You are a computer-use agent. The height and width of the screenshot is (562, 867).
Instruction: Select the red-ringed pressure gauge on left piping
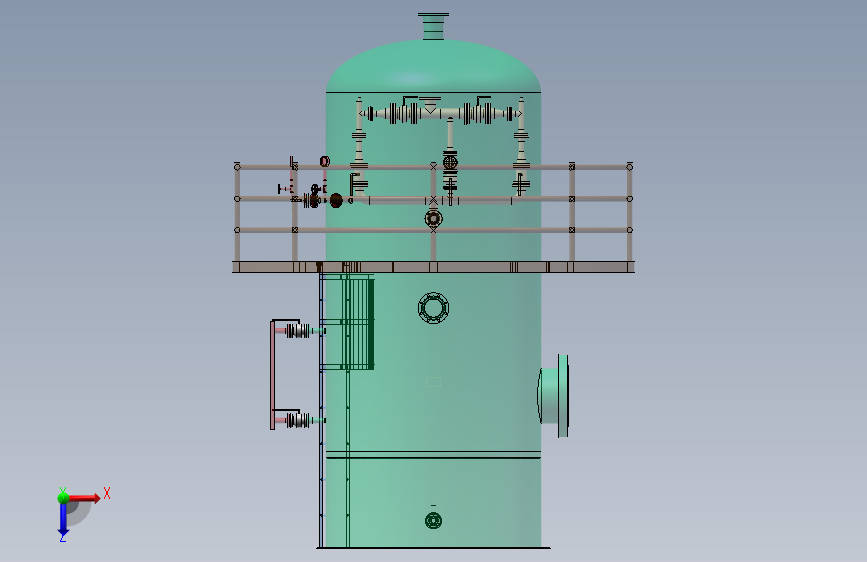click(325, 162)
